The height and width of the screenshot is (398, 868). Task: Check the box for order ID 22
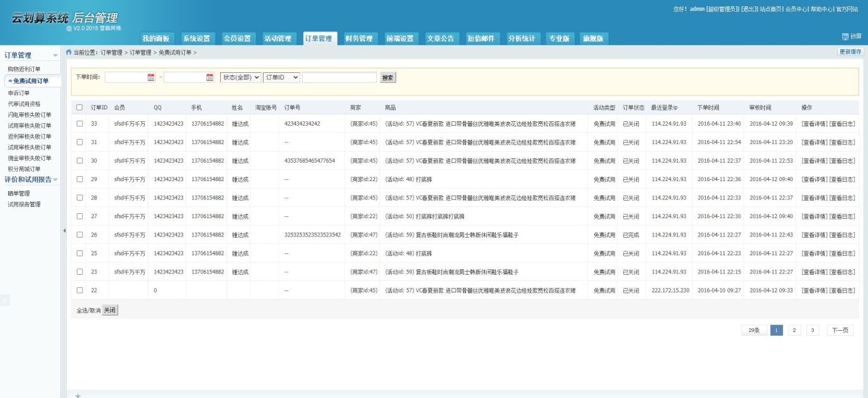click(x=79, y=290)
